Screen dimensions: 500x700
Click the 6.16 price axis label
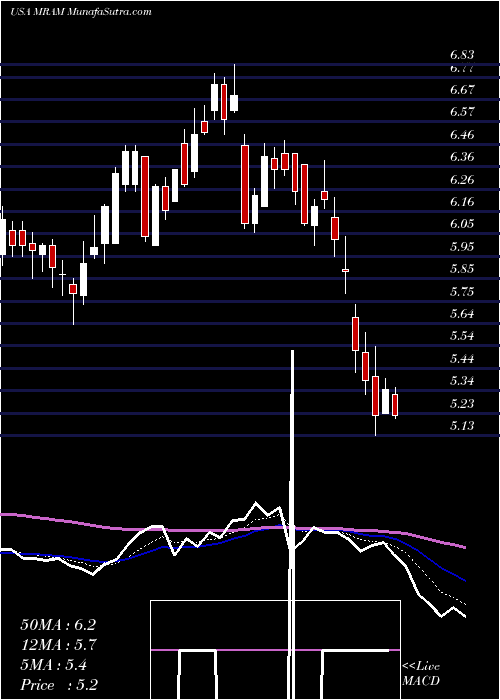462,202
